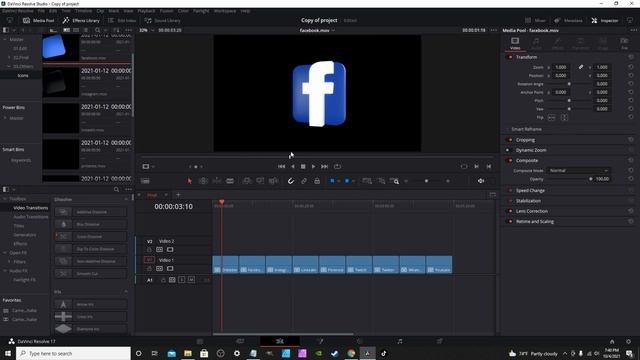Play the clip in reverse

pos(293,167)
